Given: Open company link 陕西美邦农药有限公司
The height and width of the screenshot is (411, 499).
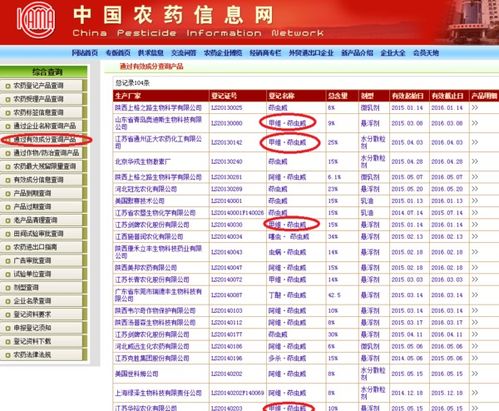Looking at the screenshot, I should coord(146,268).
